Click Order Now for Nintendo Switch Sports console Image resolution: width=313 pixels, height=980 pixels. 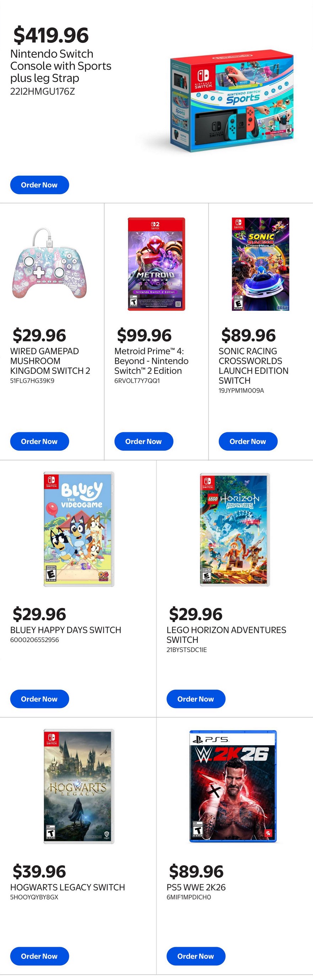pyautogui.click(x=39, y=185)
